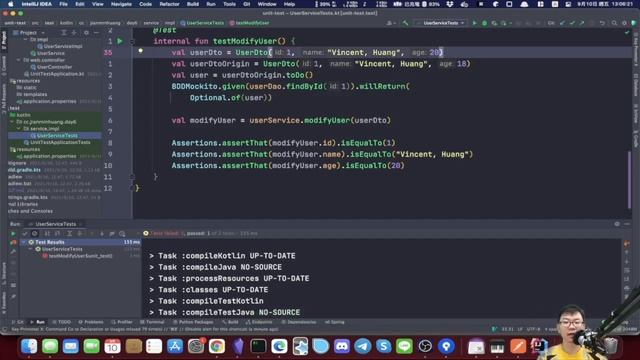Open App Store from the Dock
Viewport: 640px width, 360px height.
tap(175, 347)
